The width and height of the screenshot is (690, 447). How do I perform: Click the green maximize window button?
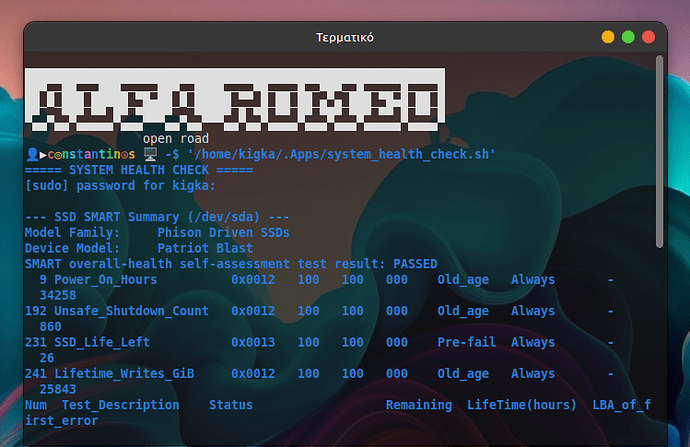(628, 37)
